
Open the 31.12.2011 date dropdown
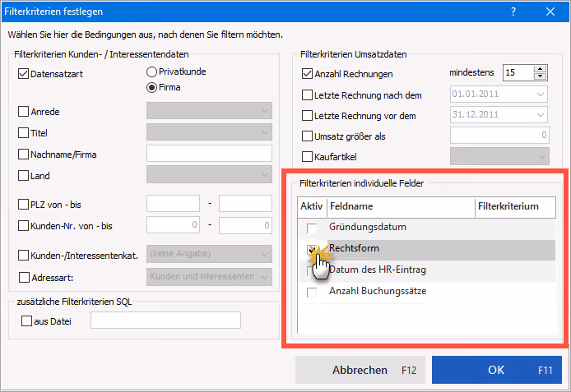(541, 115)
